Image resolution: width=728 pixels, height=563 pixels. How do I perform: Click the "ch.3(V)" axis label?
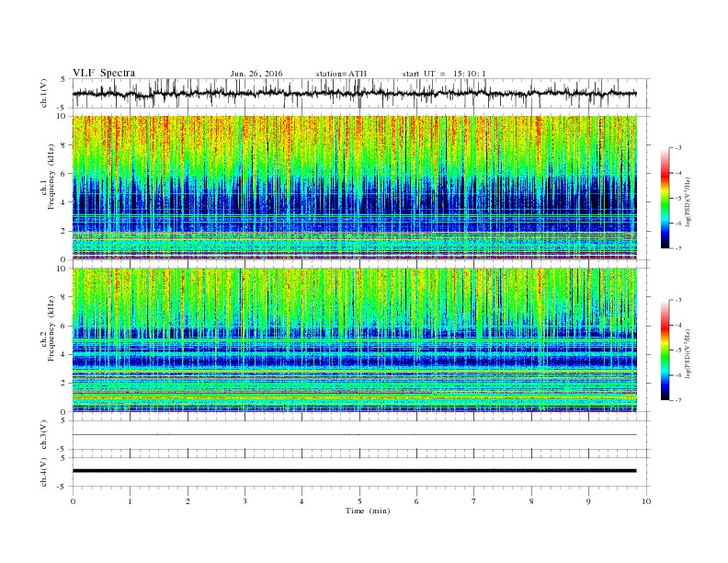pyautogui.click(x=44, y=435)
